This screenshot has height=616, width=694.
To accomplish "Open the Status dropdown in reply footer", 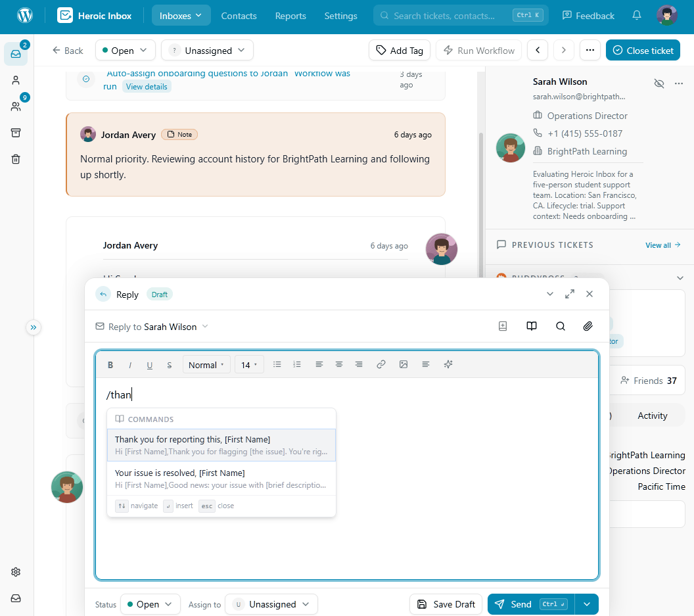I will pyautogui.click(x=150, y=604).
